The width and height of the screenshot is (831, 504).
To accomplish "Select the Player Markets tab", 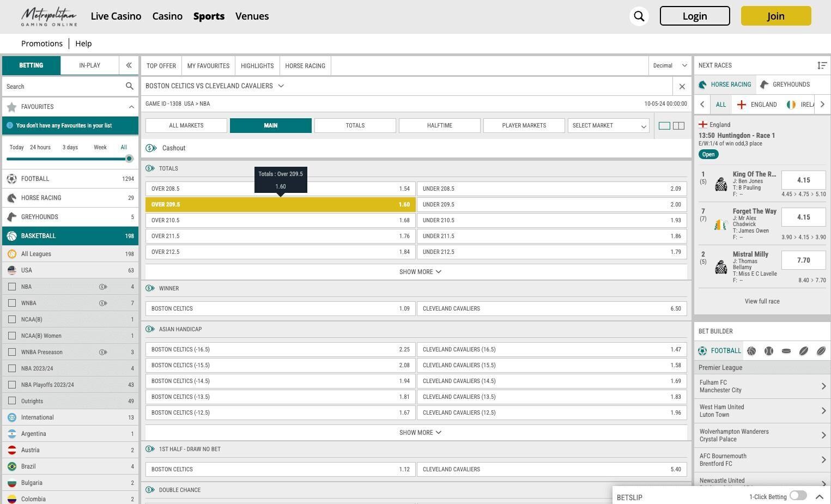I will 524,126.
